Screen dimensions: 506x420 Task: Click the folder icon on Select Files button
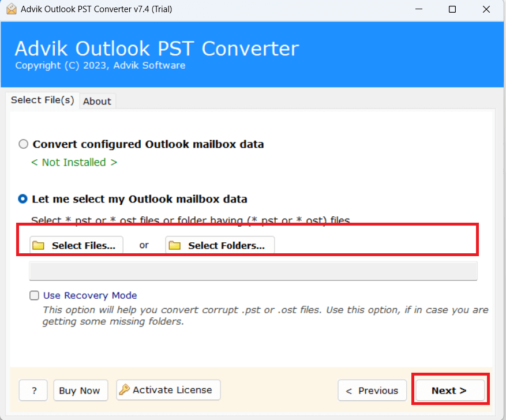coord(38,246)
